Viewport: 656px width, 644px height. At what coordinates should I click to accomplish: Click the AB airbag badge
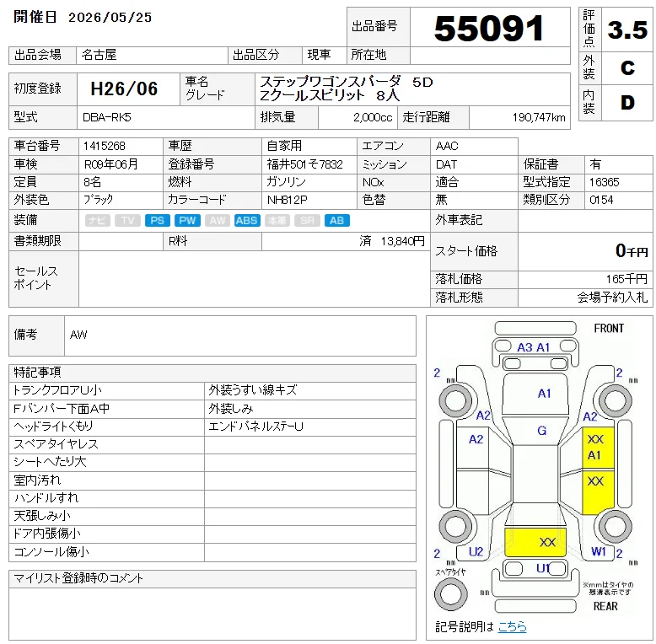[x=336, y=220]
